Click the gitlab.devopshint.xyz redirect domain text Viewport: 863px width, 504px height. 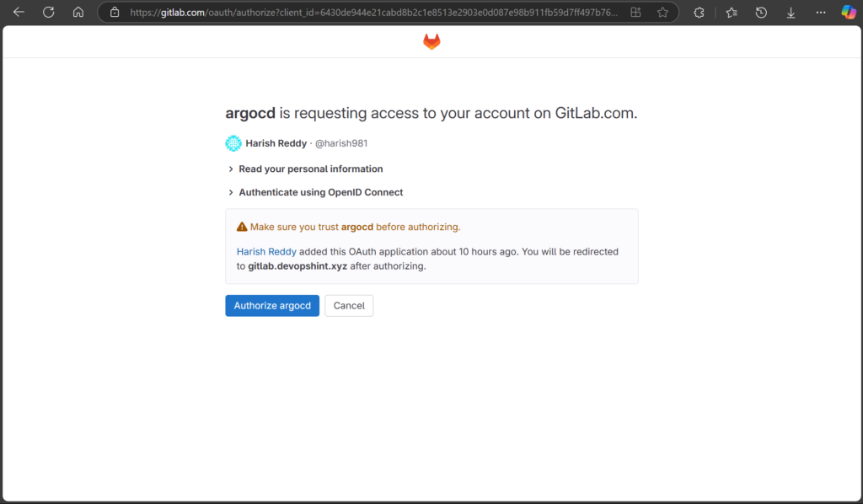pos(297,265)
